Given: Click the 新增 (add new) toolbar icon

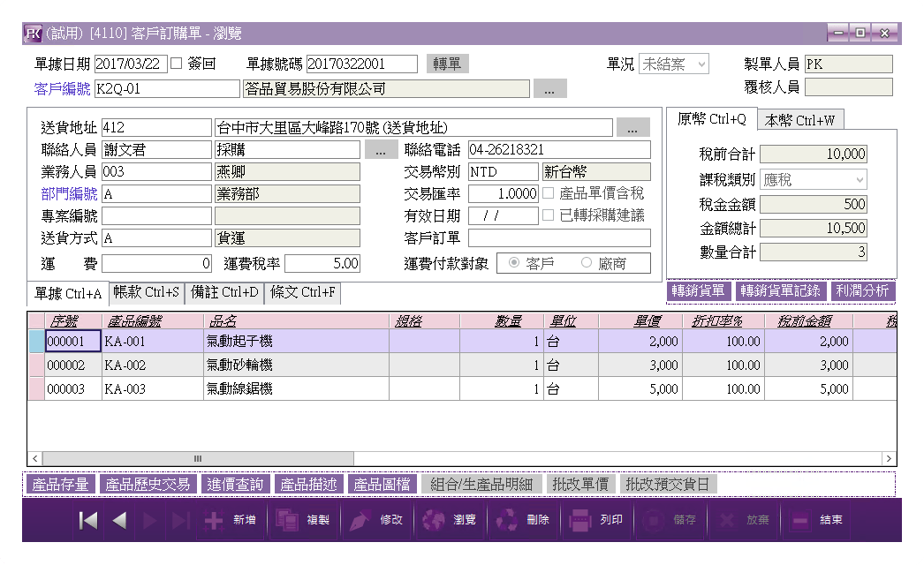Looking at the screenshot, I should pyautogui.click(x=214, y=521).
